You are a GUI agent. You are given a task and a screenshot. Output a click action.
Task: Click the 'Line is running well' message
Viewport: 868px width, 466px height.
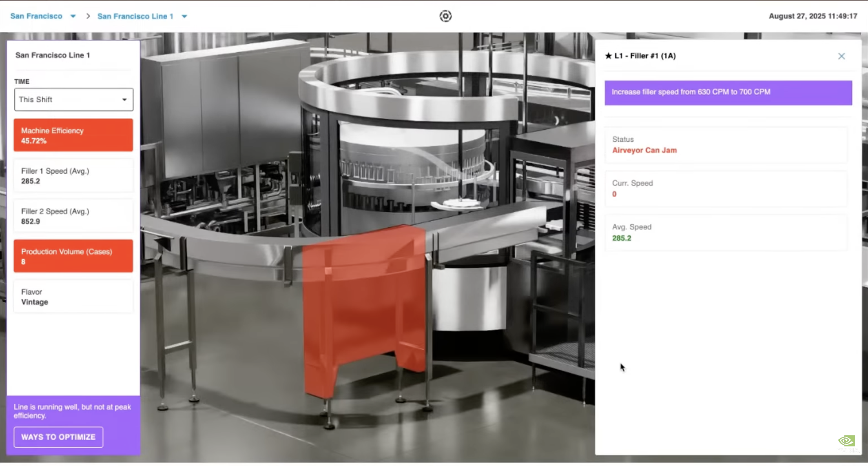pyautogui.click(x=72, y=411)
